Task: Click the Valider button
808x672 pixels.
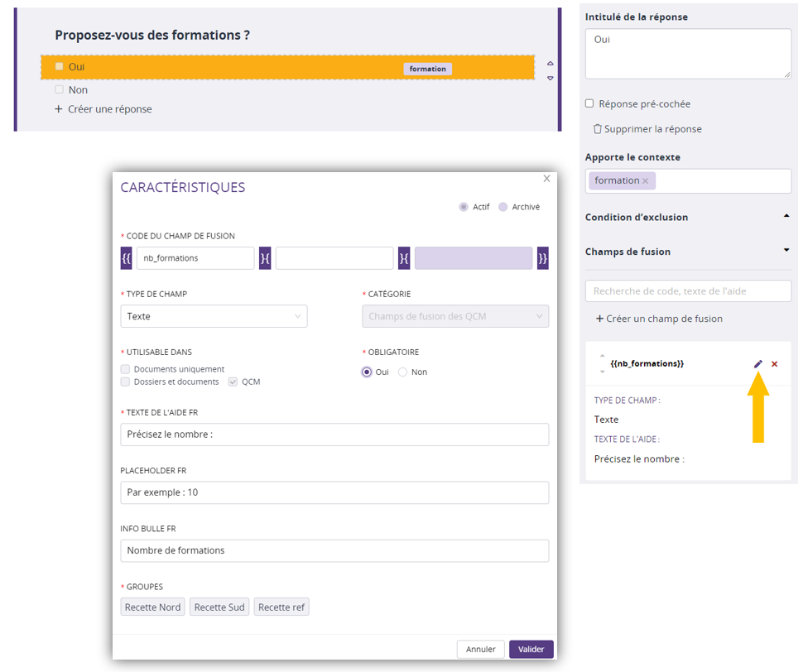Action: pyautogui.click(x=531, y=650)
